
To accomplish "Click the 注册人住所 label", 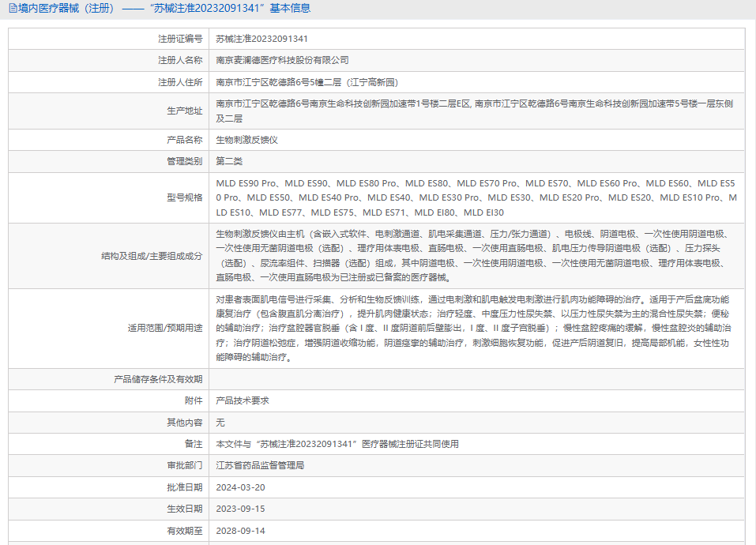I will pyautogui.click(x=180, y=82).
